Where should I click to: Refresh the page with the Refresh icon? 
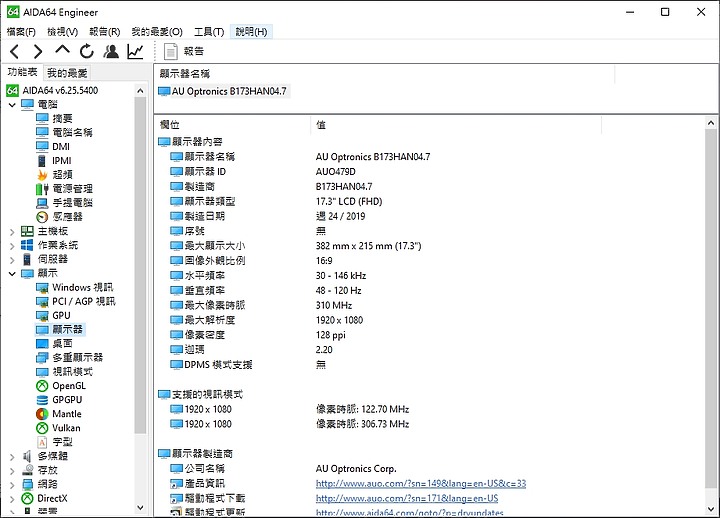click(x=86, y=51)
